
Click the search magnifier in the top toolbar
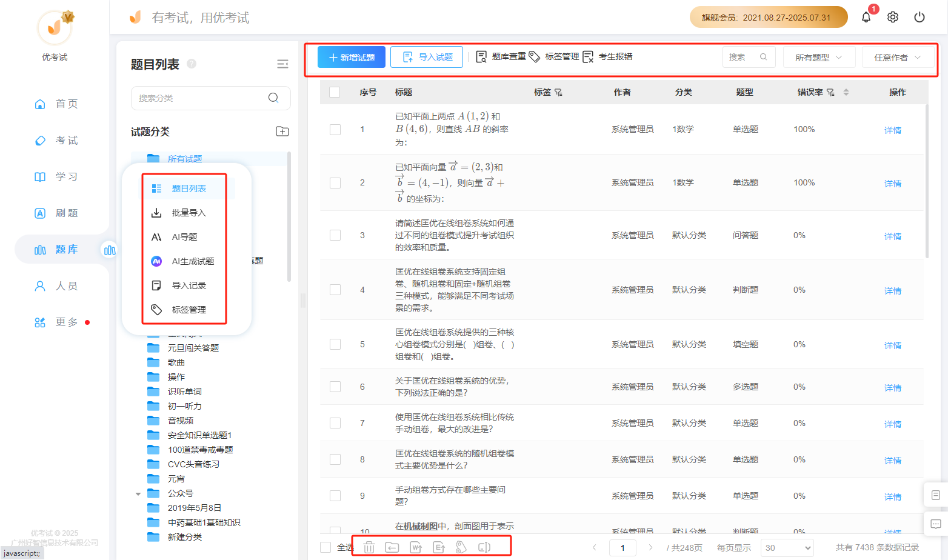tap(763, 57)
